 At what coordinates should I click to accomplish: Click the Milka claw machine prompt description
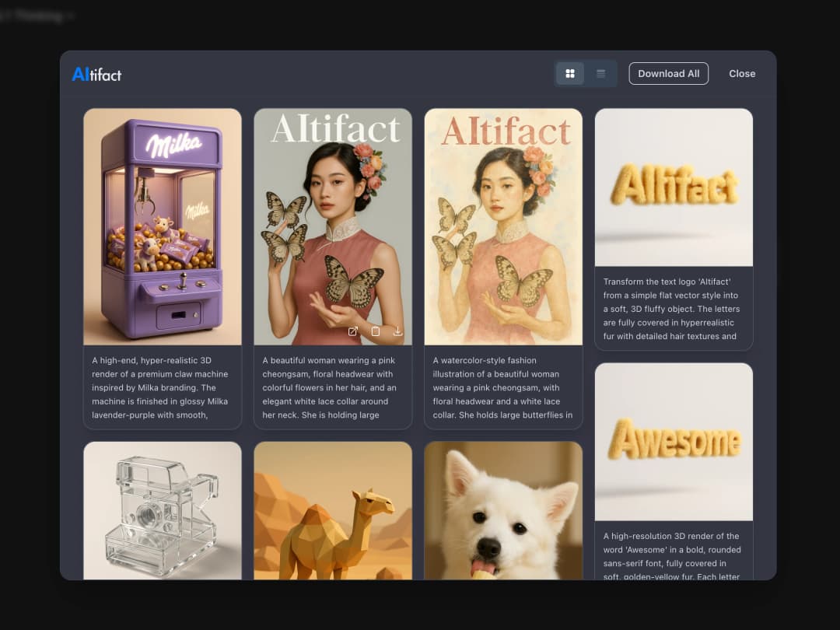pos(163,387)
